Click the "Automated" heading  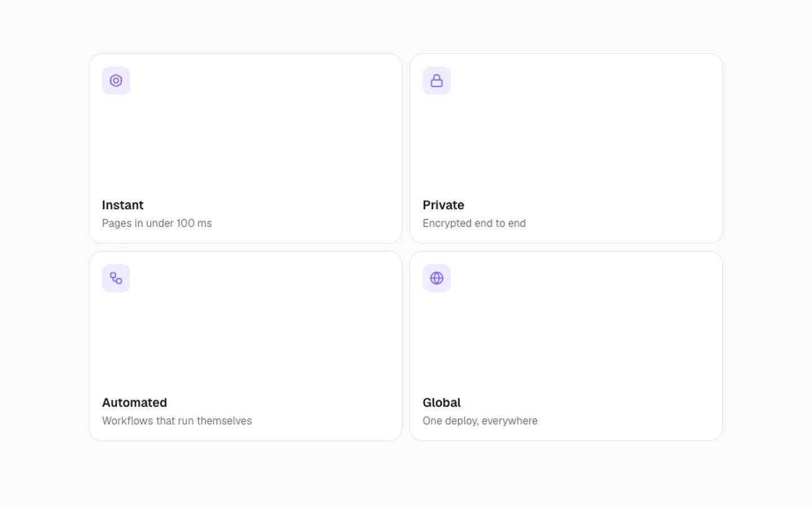pos(134,402)
